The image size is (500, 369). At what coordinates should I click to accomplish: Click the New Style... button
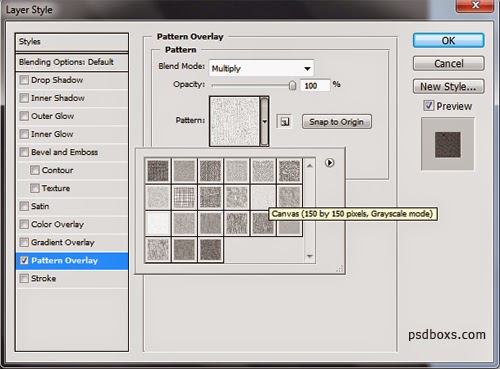click(448, 87)
